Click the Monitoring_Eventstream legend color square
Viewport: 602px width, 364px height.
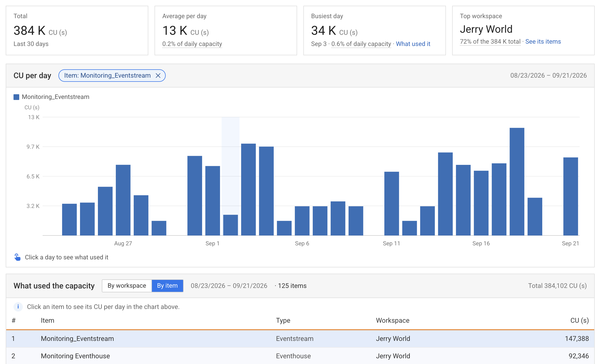point(16,97)
